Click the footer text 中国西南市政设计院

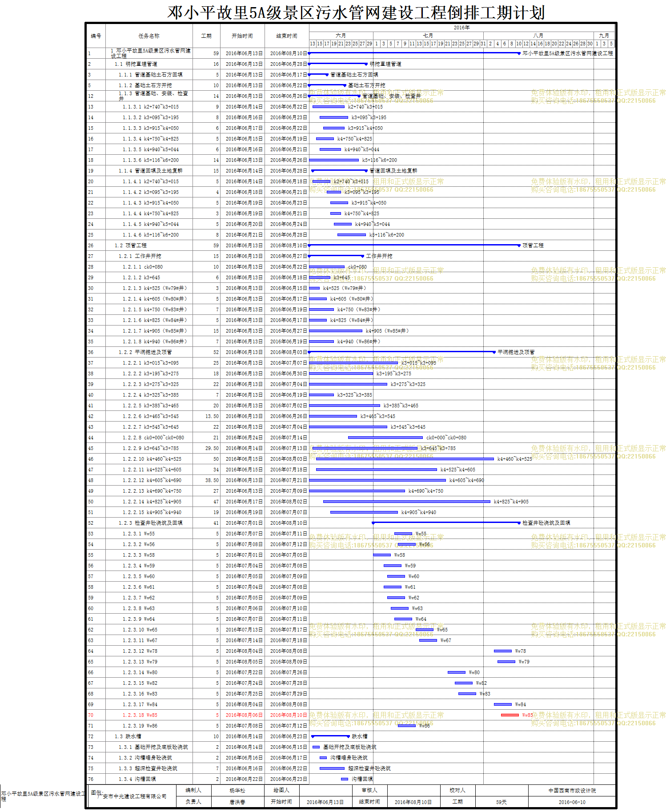click(572, 790)
